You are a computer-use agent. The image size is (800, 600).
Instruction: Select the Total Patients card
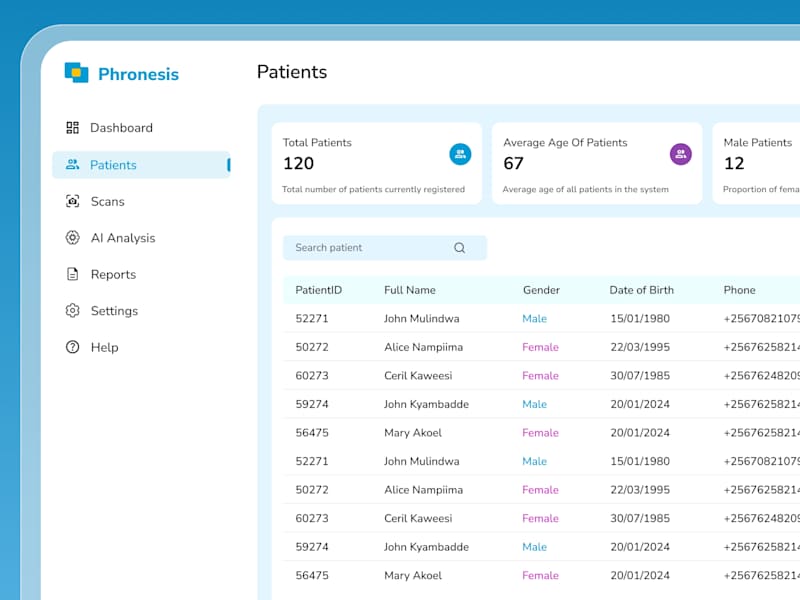click(x=377, y=163)
